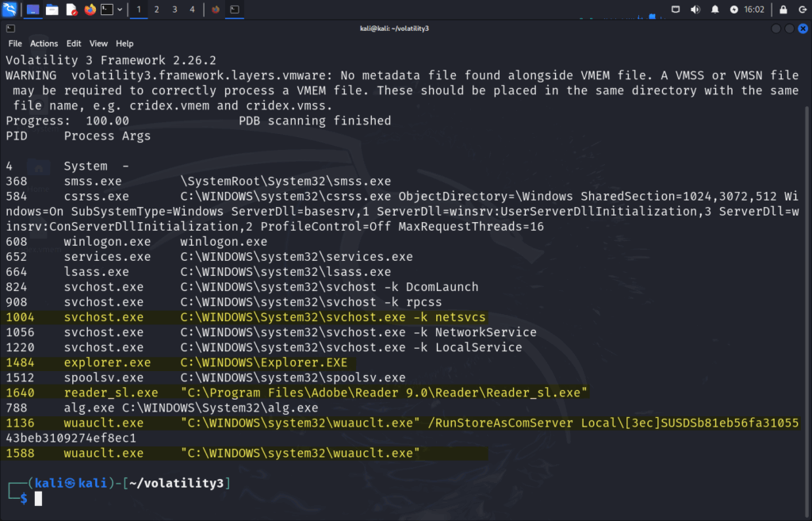Click highlighted 'explorer.exe' row

[177, 362]
